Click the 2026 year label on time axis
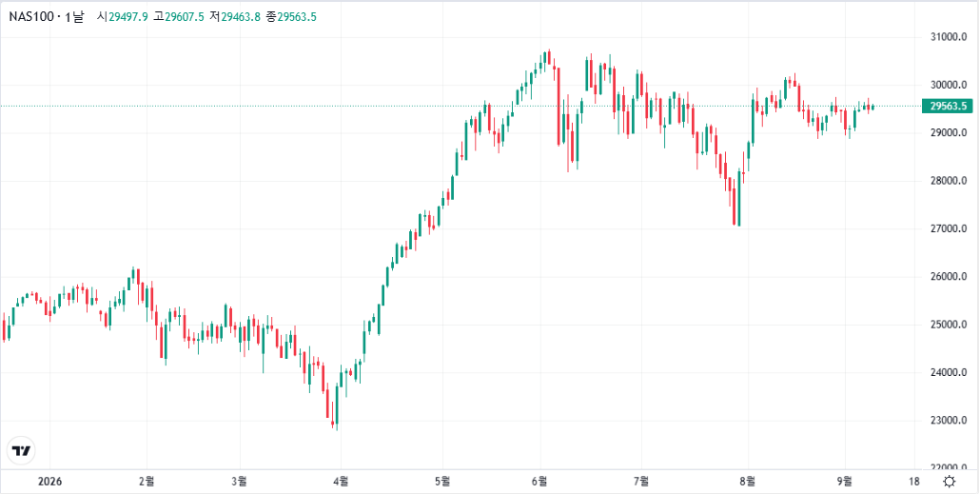Viewport: 980px width, 494px height. [49, 483]
